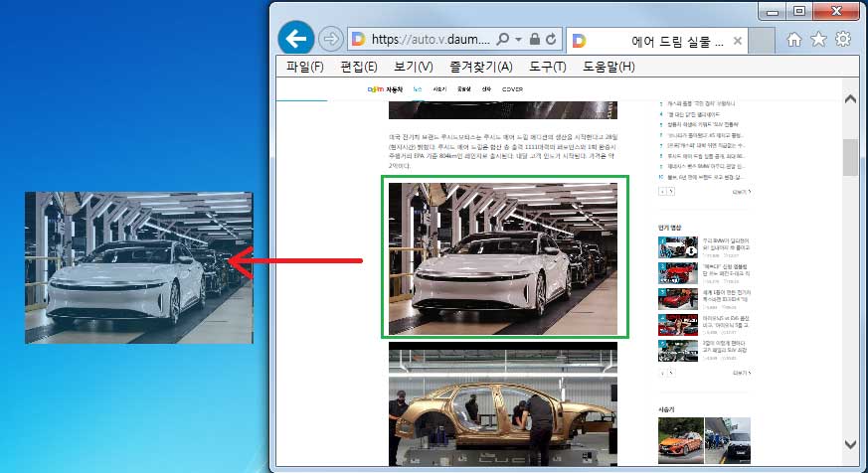The width and height of the screenshot is (868, 473).
Task: Click the scrollbar down arrow
Action: (850, 444)
